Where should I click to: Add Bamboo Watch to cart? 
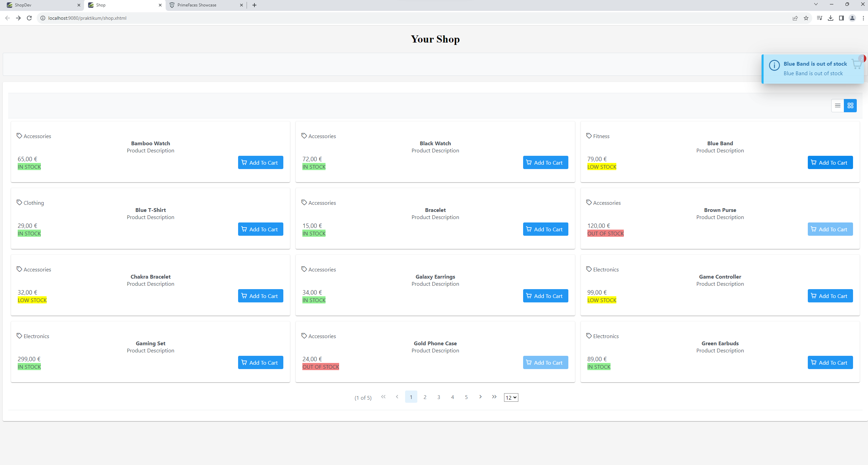[x=261, y=163]
